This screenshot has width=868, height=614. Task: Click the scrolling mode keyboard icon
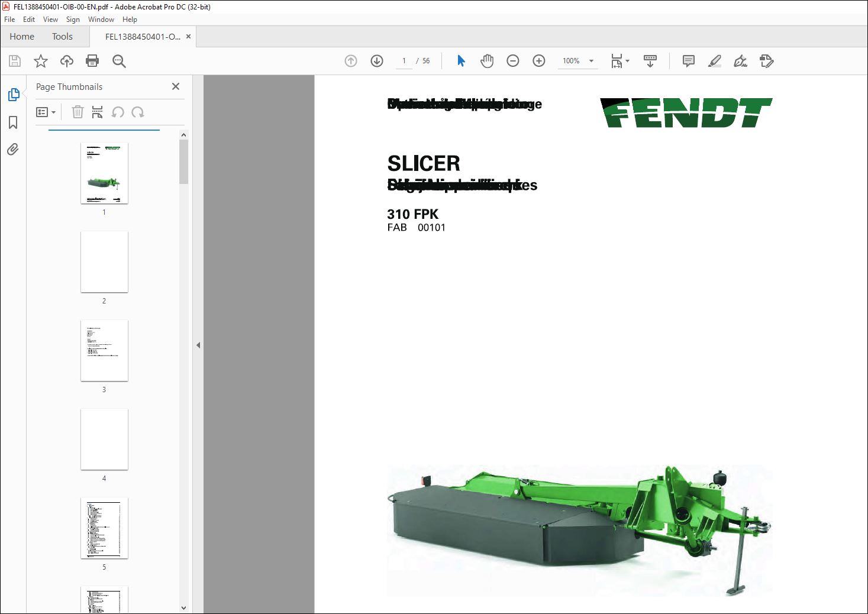click(650, 61)
